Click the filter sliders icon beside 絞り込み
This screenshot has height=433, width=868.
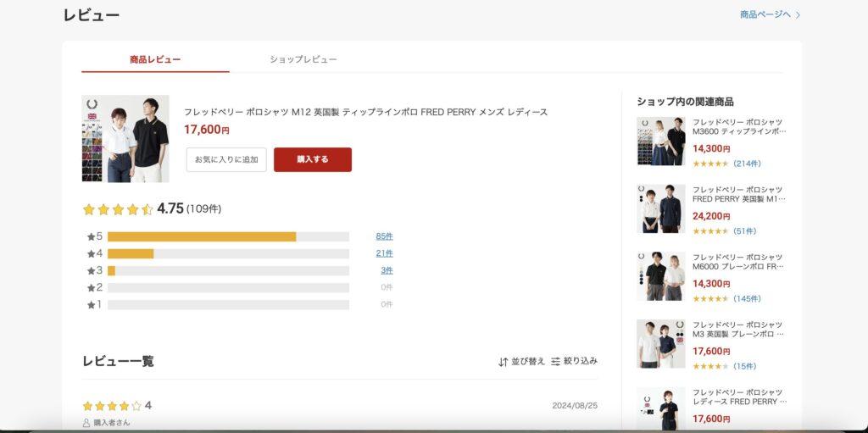[x=556, y=362]
